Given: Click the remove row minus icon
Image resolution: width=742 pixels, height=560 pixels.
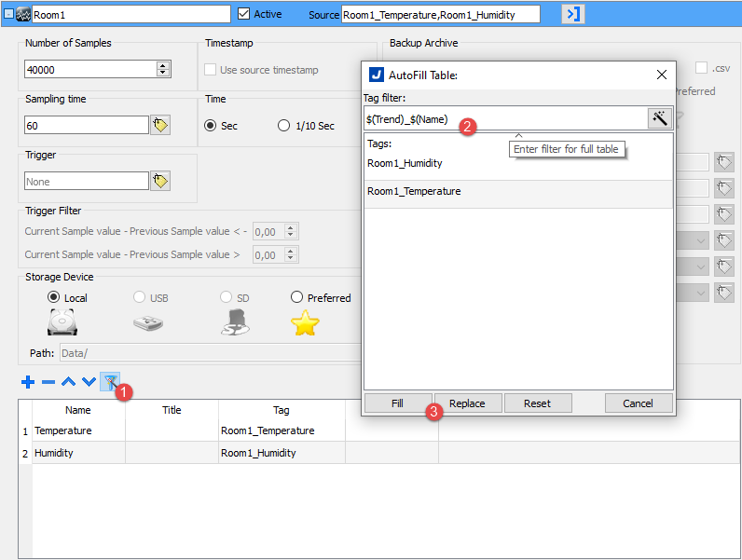Looking at the screenshot, I should (48, 381).
